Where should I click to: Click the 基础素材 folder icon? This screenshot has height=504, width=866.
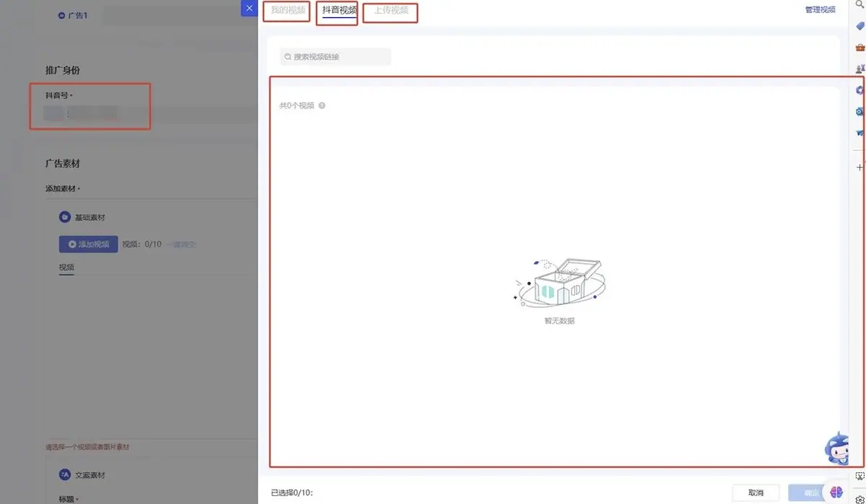coord(64,217)
